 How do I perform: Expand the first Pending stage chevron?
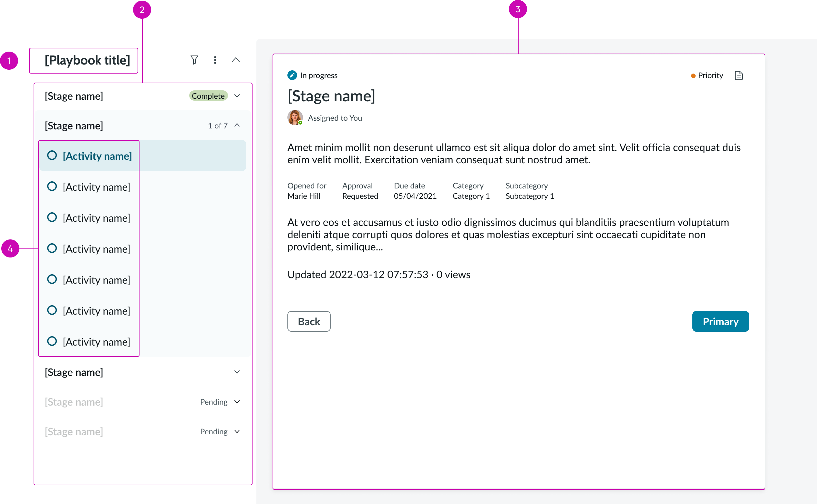click(237, 402)
